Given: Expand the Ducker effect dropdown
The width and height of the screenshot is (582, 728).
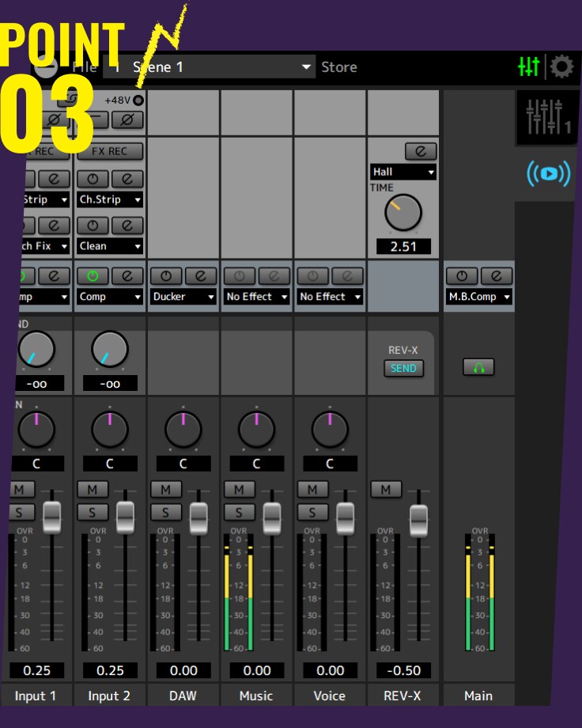Looking at the screenshot, I should point(183,297).
